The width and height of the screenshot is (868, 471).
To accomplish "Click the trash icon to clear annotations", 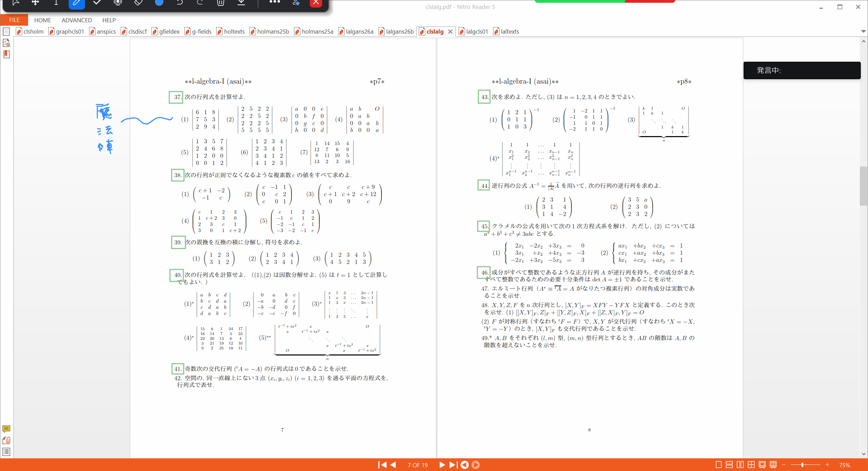I will click(x=221, y=3).
